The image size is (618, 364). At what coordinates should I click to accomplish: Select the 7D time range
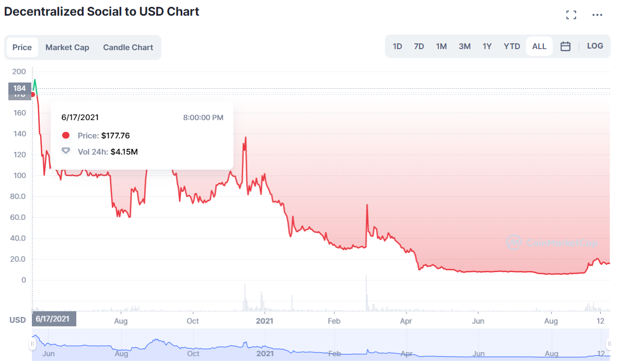419,46
